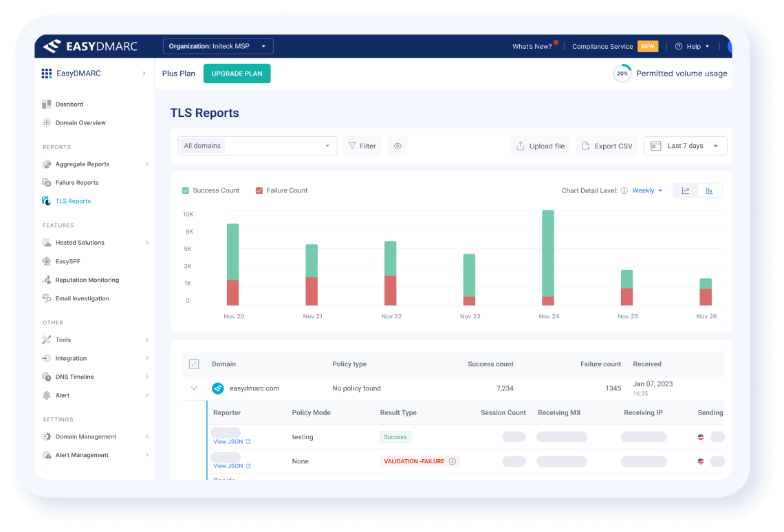Expand the EasyDMARC app switcher chevron
This screenshot has width=784, height=532.
(x=144, y=74)
